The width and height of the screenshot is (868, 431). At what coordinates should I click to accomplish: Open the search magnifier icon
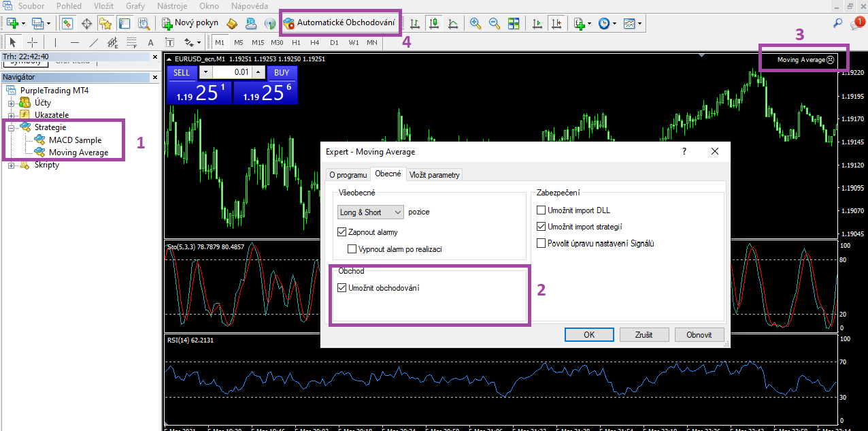point(837,23)
